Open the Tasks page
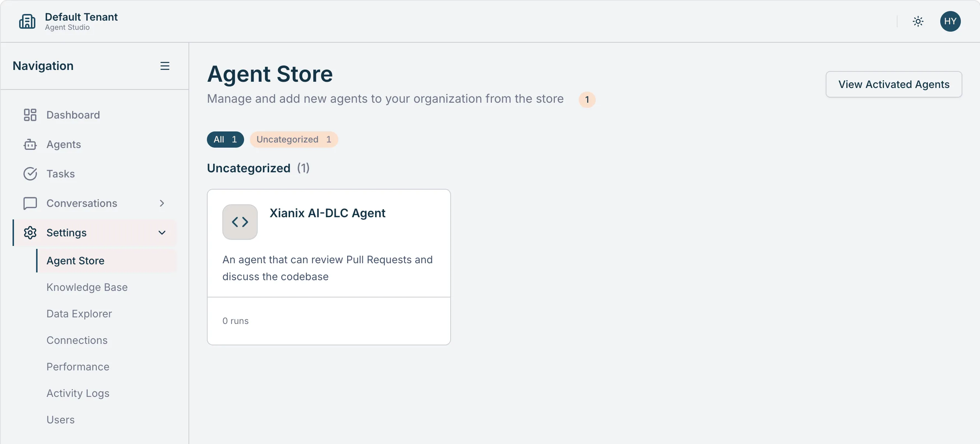 coord(95,174)
